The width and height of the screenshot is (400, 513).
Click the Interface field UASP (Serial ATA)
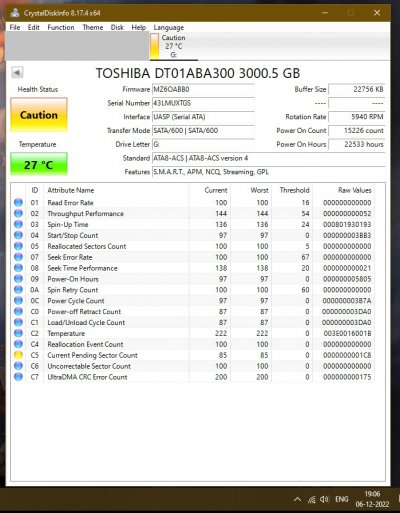[x=203, y=117]
